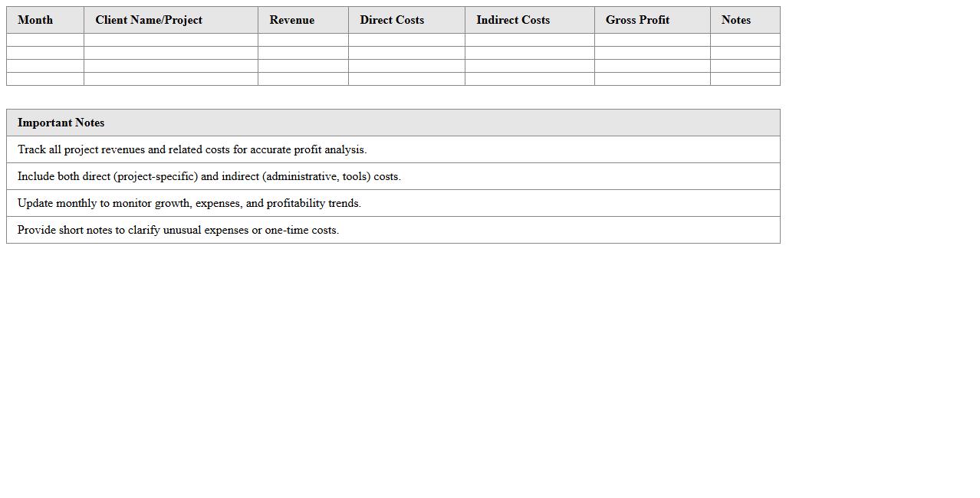Screen dimensions: 980x498
Task: Click the Month column header
Action: [x=35, y=20]
